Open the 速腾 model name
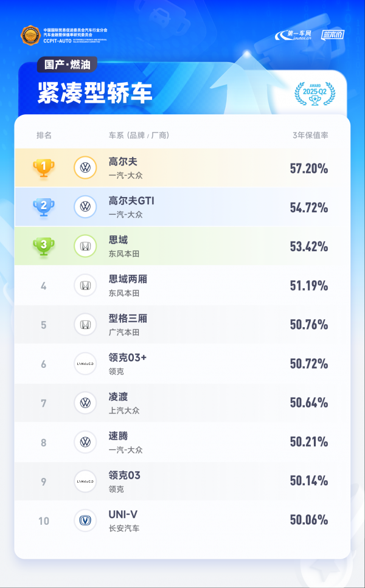Screen dimensions: 365x588 click(118, 436)
